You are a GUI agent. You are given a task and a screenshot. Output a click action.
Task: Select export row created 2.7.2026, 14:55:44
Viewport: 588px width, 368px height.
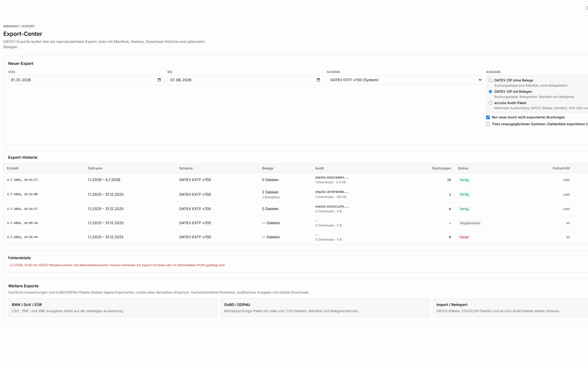296,237
